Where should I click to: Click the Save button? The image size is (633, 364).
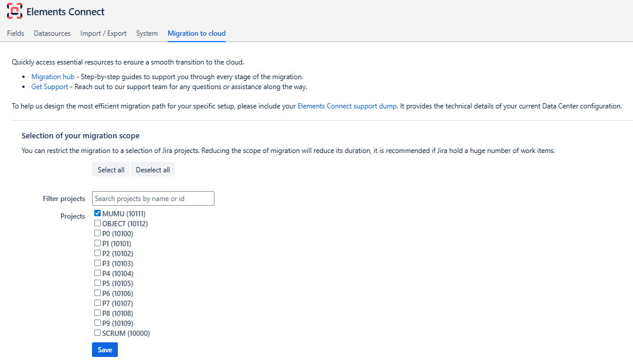[105, 350]
